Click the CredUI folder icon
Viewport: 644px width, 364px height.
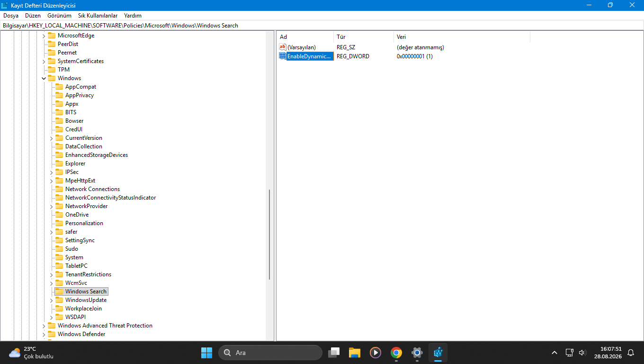click(59, 129)
